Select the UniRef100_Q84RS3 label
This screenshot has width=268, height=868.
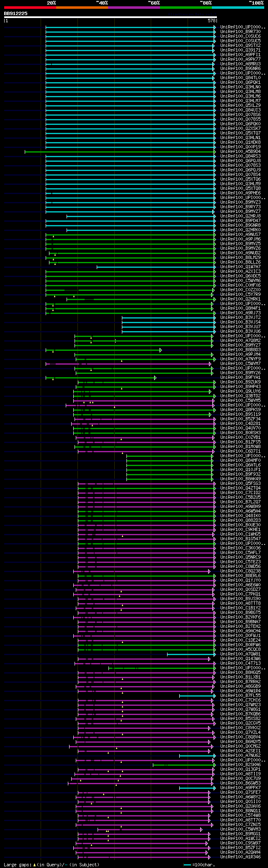240,156
